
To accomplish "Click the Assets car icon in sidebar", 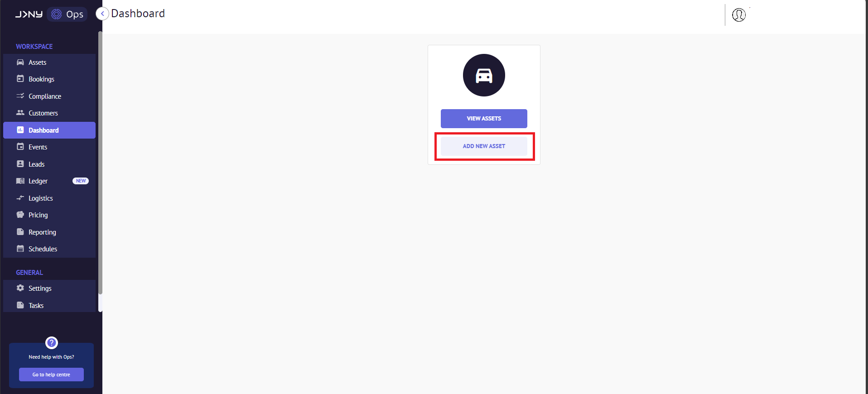I will pyautogui.click(x=20, y=62).
